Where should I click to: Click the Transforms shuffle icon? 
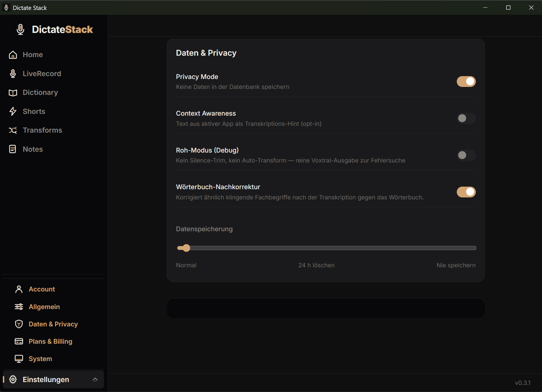13,130
